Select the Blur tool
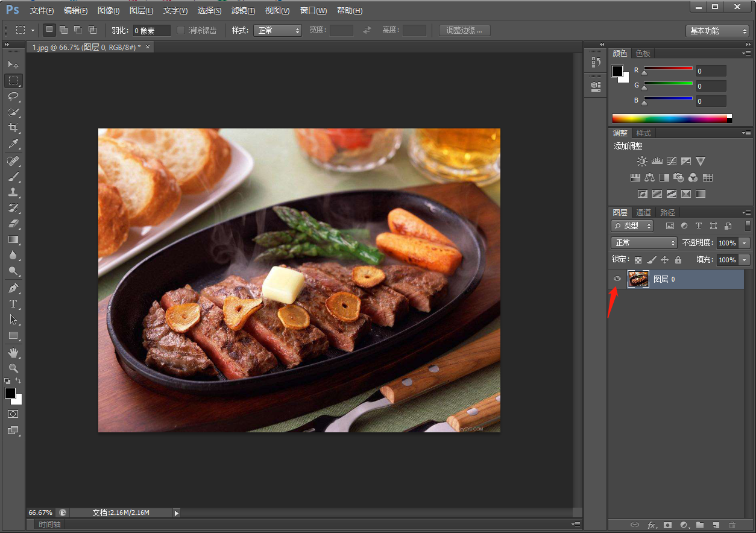This screenshot has height=533, width=756. point(13,256)
